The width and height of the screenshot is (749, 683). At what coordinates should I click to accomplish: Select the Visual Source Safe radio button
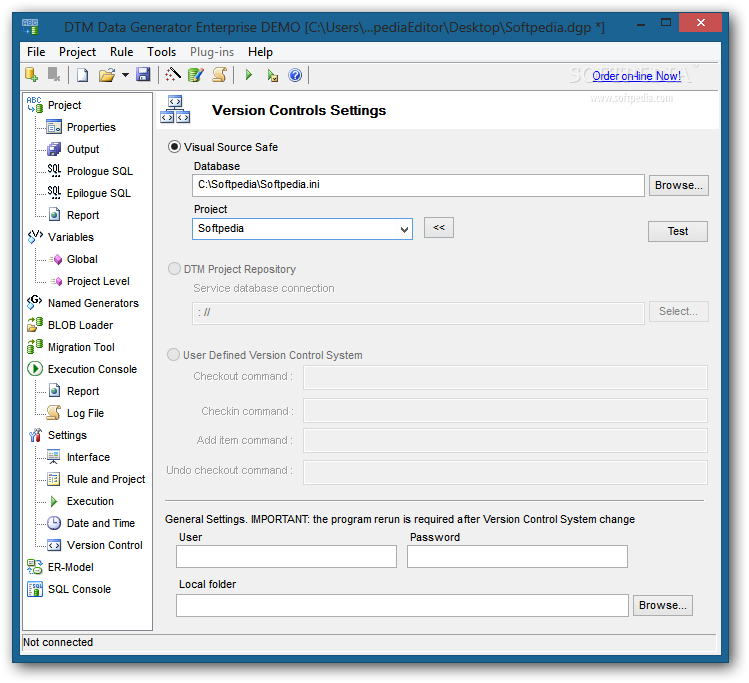174,147
